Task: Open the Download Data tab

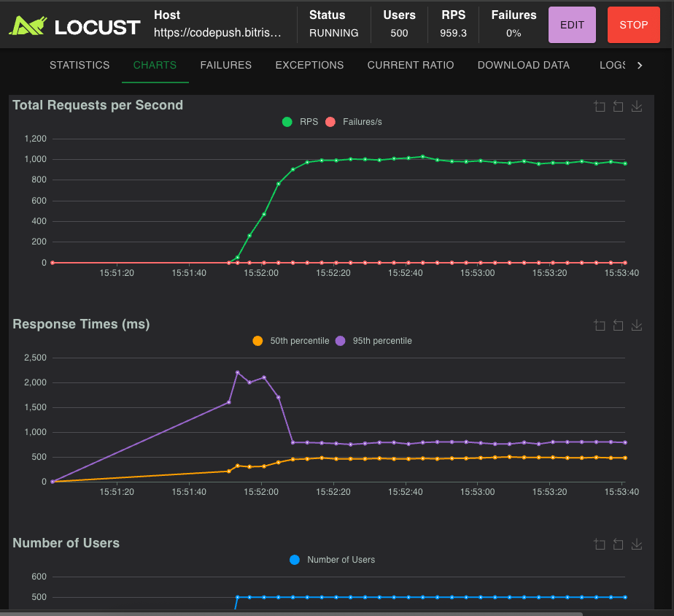Action: coord(524,65)
